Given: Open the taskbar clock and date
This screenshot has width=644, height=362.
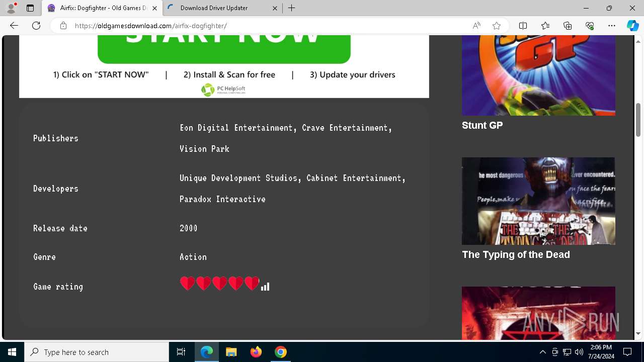Looking at the screenshot, I should [x=601, y=352].
